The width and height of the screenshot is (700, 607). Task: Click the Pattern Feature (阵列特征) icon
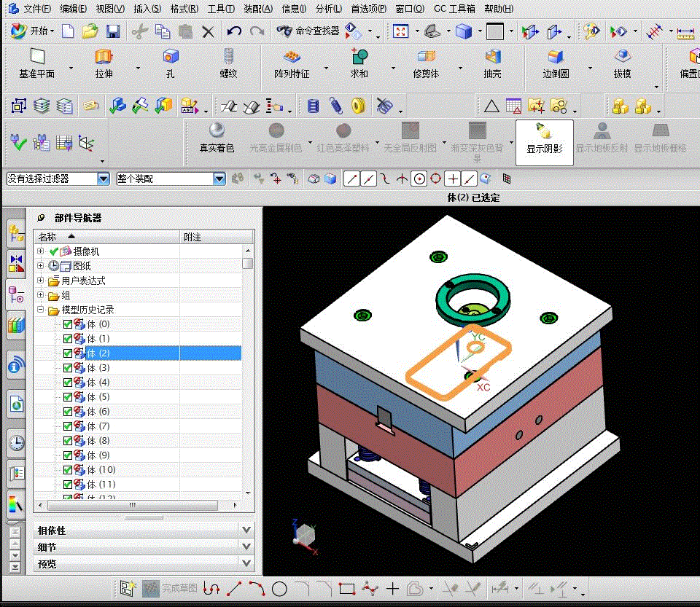coord(292,64)
